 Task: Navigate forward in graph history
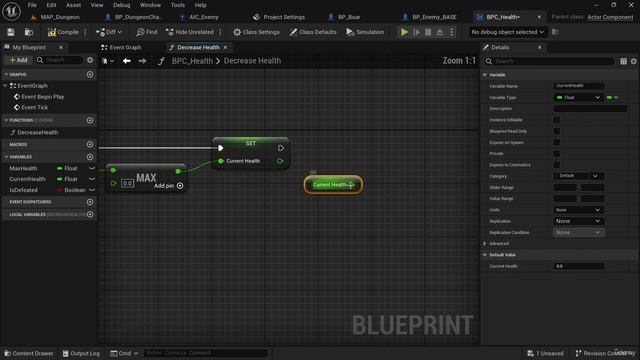tap(142, 61)
